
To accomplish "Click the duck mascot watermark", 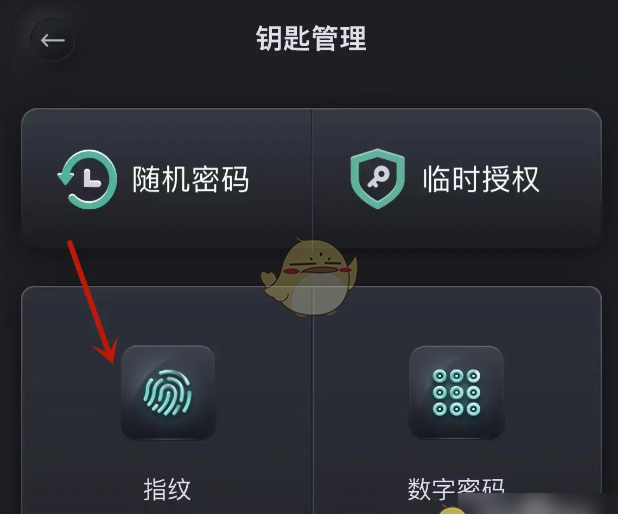I will 309,276.
